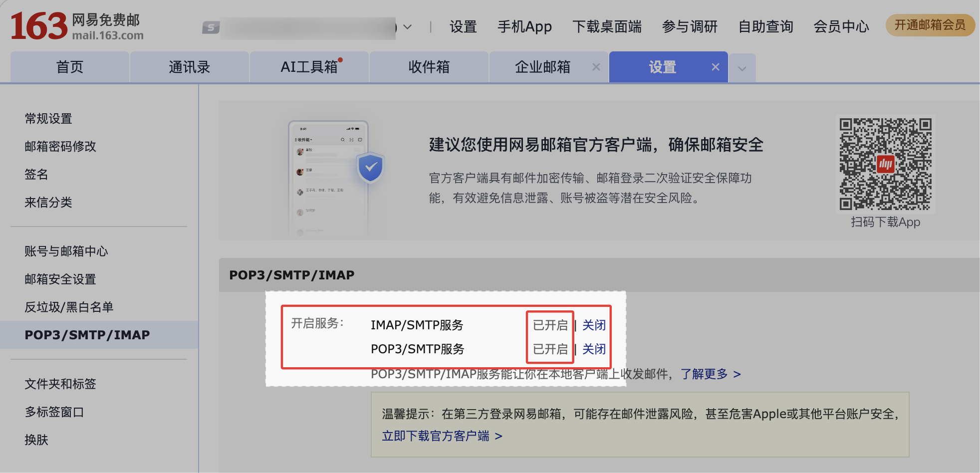Image resolution: width=980 pixels, height=473 pixels.
Task: Click the S badge beside account name
Action: [211, 28]
